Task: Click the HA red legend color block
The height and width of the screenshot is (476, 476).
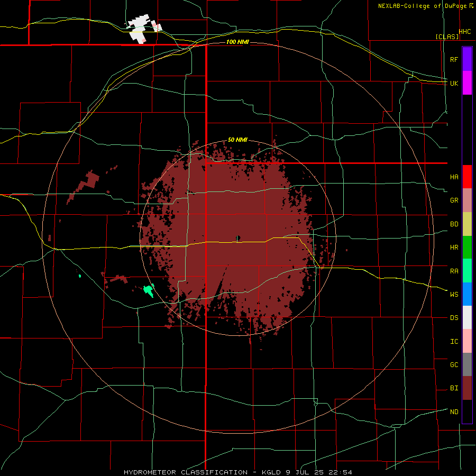Action: (467, 177)
